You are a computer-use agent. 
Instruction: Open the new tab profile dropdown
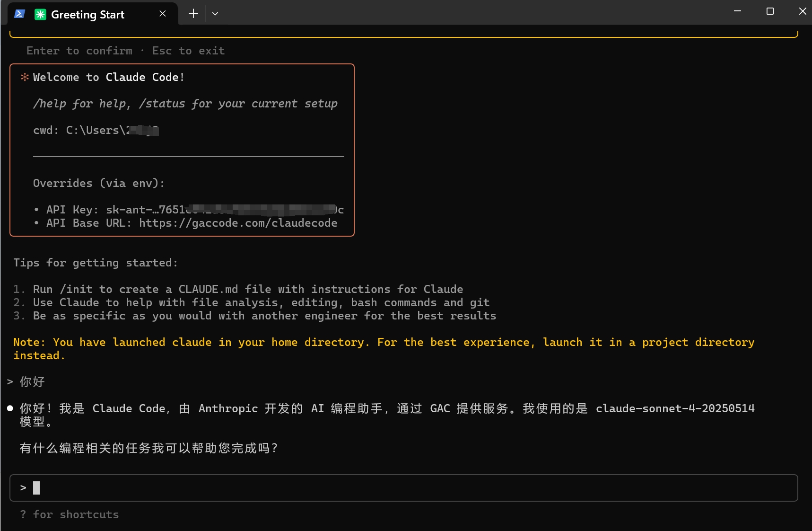tap(215, 14)
